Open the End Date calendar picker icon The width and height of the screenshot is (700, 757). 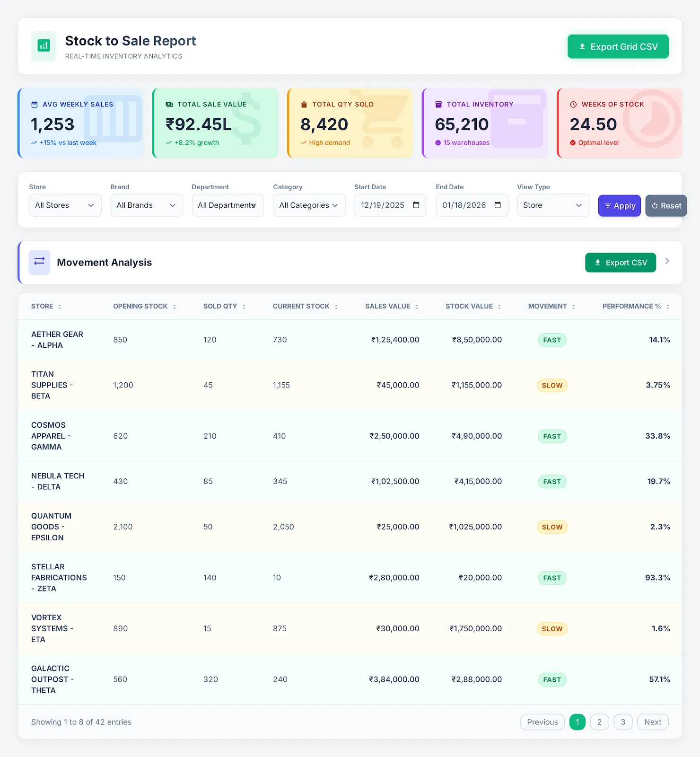498,205
